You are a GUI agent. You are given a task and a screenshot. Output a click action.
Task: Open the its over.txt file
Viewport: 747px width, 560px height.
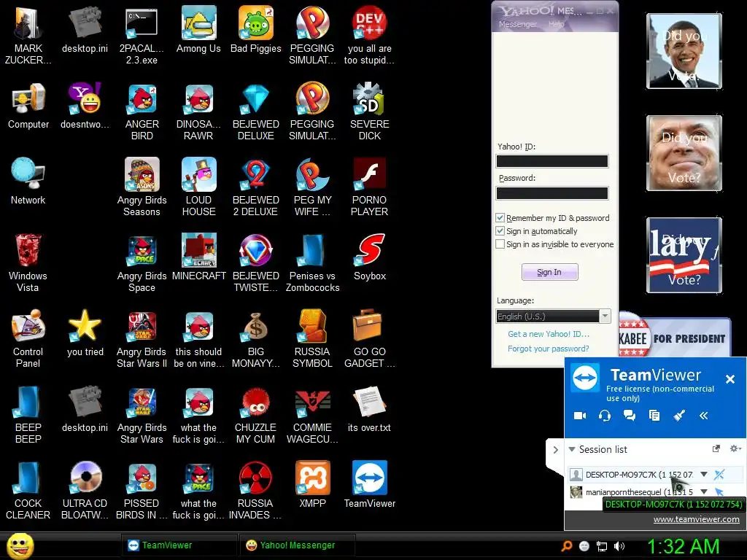click(370, 409)
